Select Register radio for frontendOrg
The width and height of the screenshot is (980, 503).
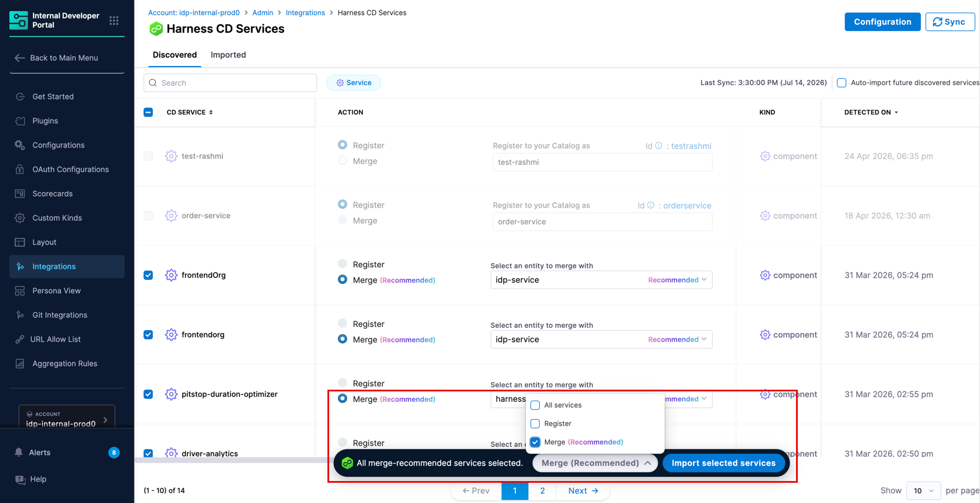[342, 264]
